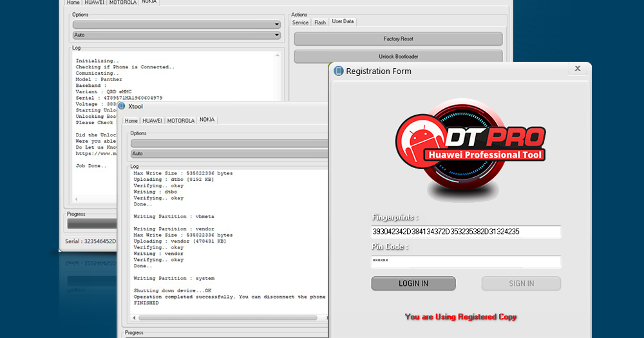Select NOKIA tab in front Xtool window
Image resolution: width=644 pixels, height=338 pixels.
click(207, 120)
